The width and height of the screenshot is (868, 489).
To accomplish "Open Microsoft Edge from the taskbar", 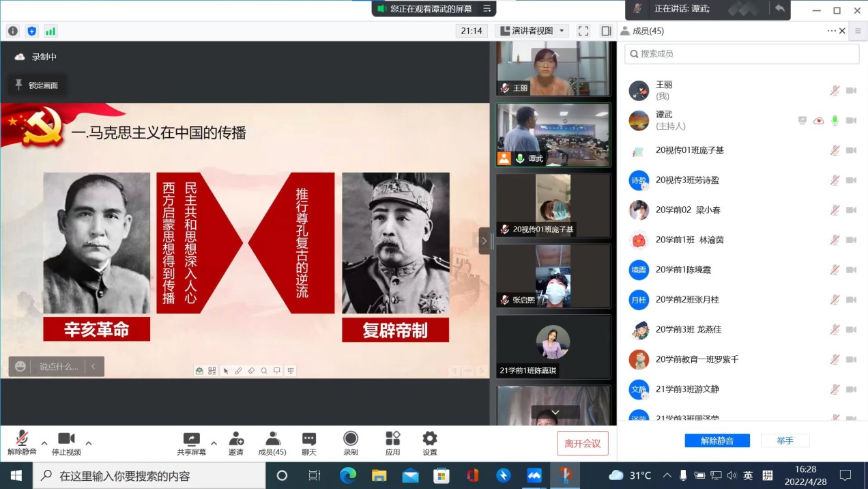I will pyautogui.click(x=348, y=475).
